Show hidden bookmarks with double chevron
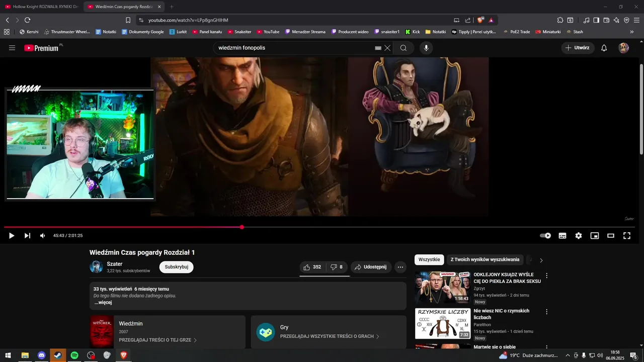 pyautogui.click(x=632, y=32)
